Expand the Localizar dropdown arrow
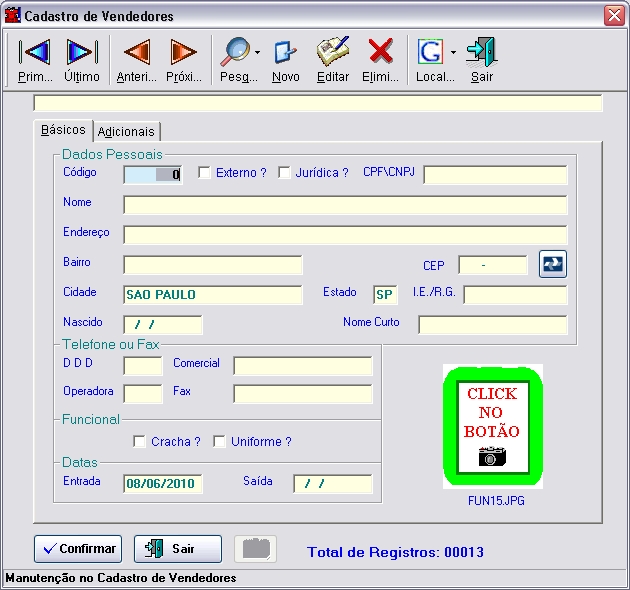This screenshot has height=590, width=630. (x=454, y=52)
